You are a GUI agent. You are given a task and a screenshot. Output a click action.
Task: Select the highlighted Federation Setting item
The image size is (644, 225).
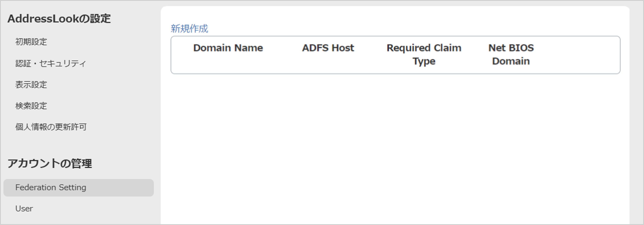pos(51,187)
